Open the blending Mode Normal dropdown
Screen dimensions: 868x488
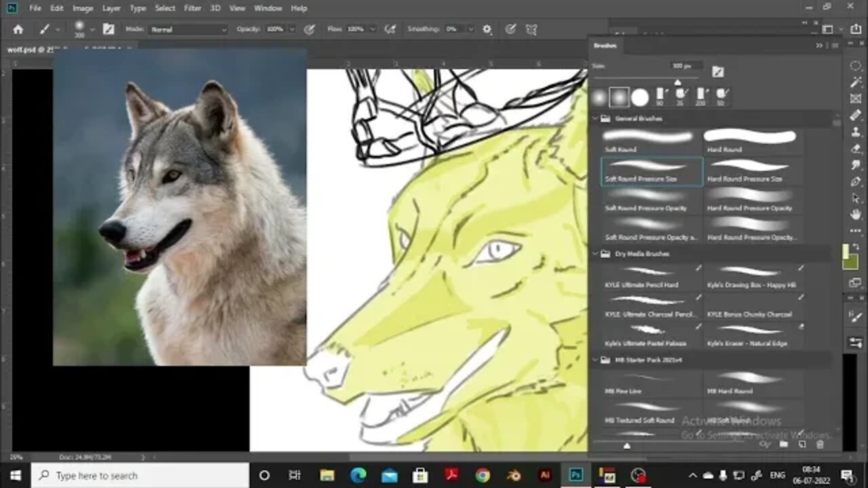(x=188, y=29)
